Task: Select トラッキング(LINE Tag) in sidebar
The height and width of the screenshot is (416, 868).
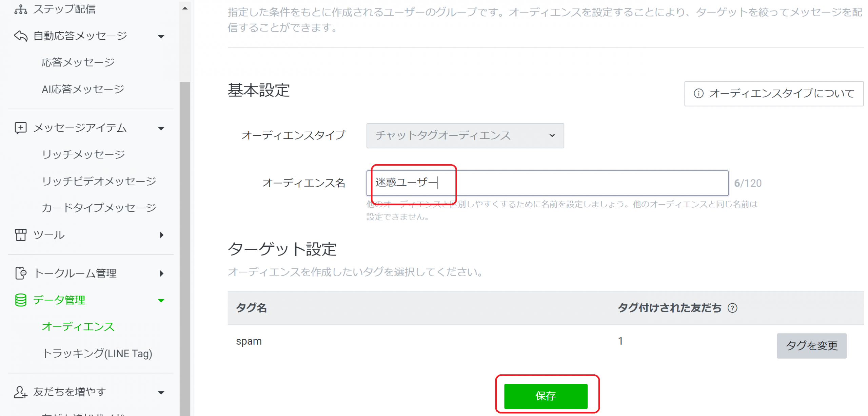Action: pyautogui.click(x=97, y=353)
